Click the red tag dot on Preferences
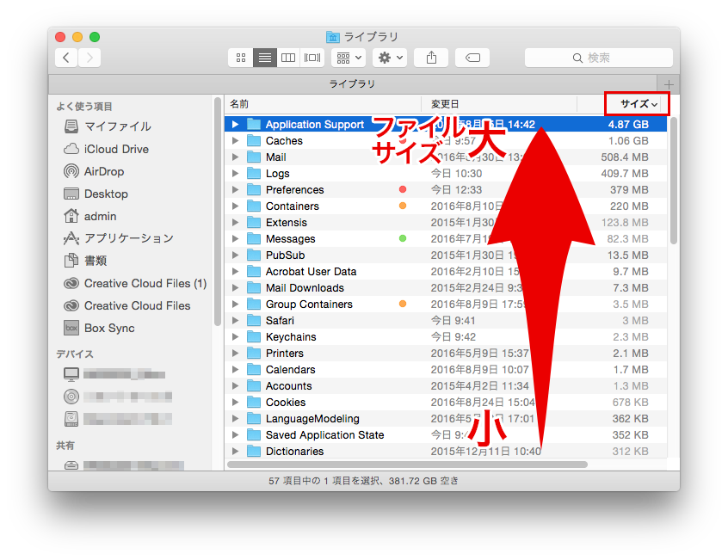Viewport: 728px width, 560px height. pyautogui.click(x=403, y=189)
